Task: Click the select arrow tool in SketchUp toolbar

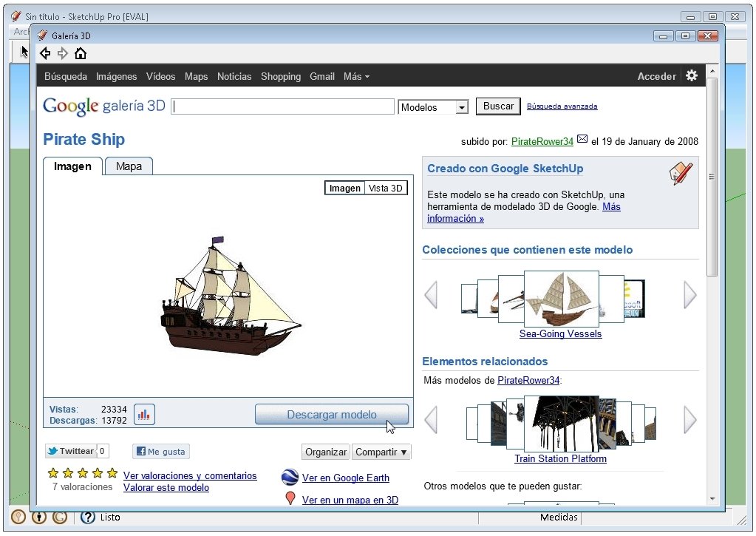Action: point(24,51)
